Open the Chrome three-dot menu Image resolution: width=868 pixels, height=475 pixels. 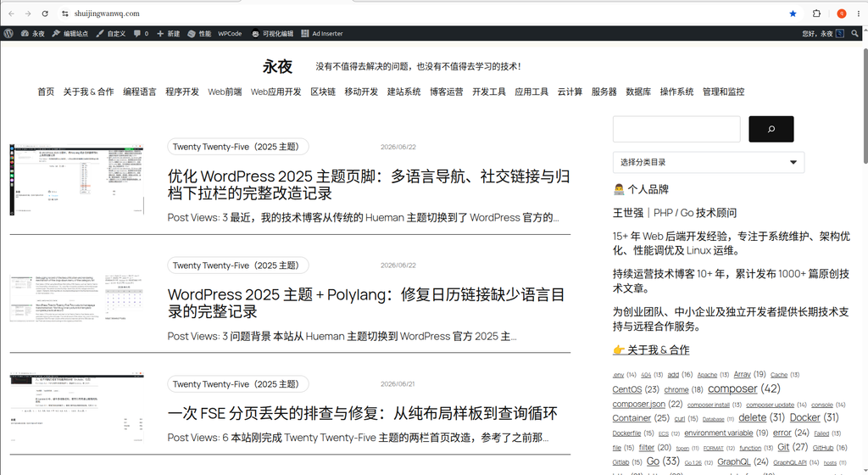click(859, 14)
